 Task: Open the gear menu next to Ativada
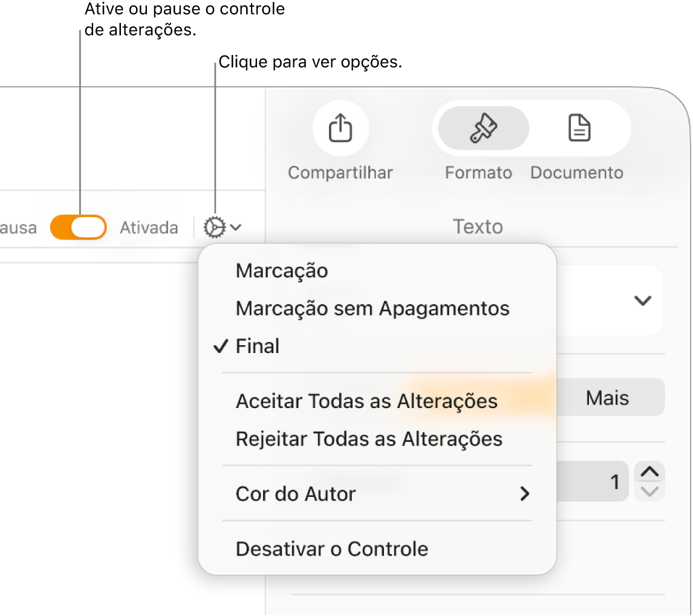[215, 227]
